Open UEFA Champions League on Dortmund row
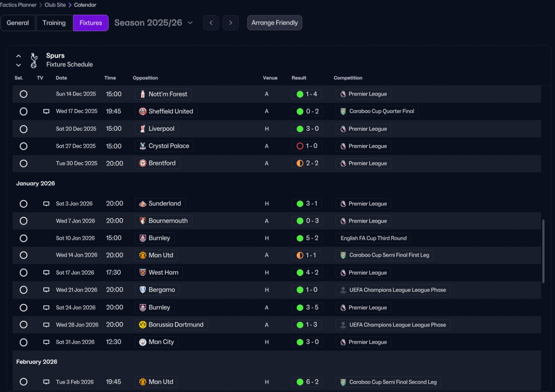The image size is (555, 392). click(x=393, y=324)
